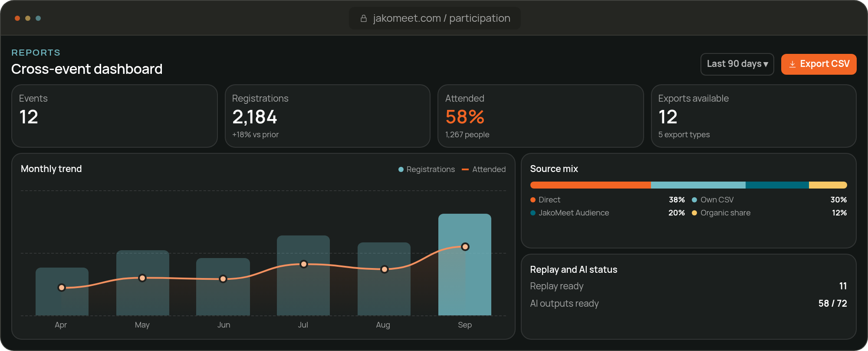Viewport: 868px width, 351px height.
Task: Select the Jun registrations bar
Action: (223, 287)
